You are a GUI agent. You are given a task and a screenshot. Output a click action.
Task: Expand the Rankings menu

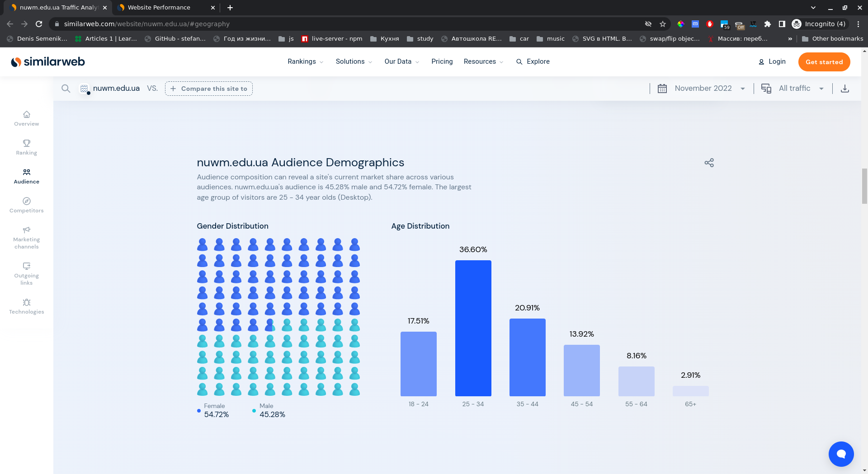[x=305, y=61]
